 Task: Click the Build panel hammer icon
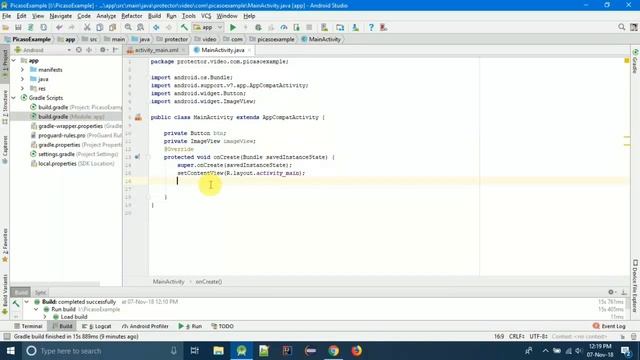pyautogui.click(x=16, y=303)
